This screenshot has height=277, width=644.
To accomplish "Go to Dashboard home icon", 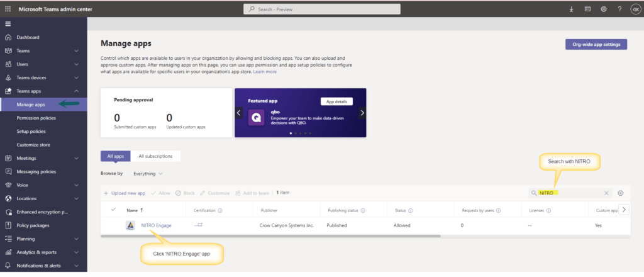I will pos(8,37).
